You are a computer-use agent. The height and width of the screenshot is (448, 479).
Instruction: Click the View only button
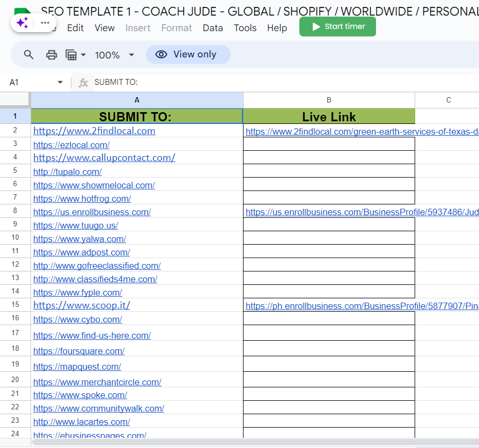point(188,54)
